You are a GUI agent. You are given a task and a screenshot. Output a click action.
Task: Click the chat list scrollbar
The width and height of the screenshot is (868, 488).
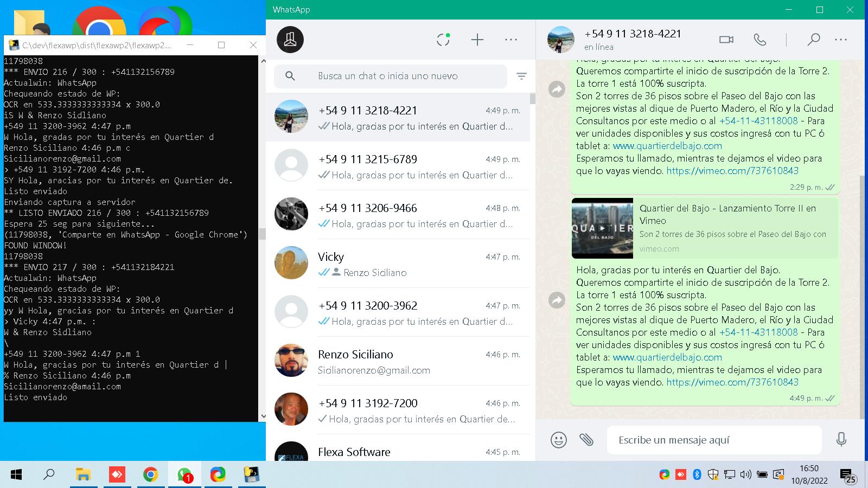click(x=533, y=99)
